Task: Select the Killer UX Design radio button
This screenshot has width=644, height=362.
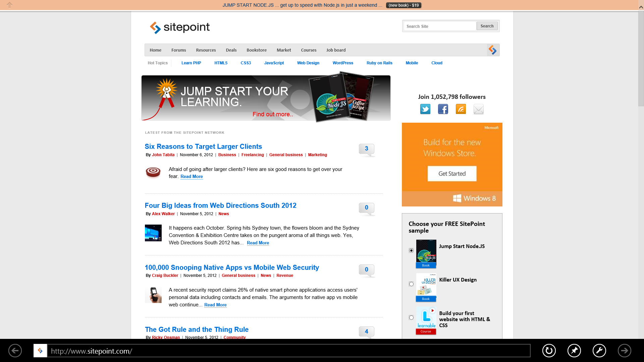Action: pos(411,284)
